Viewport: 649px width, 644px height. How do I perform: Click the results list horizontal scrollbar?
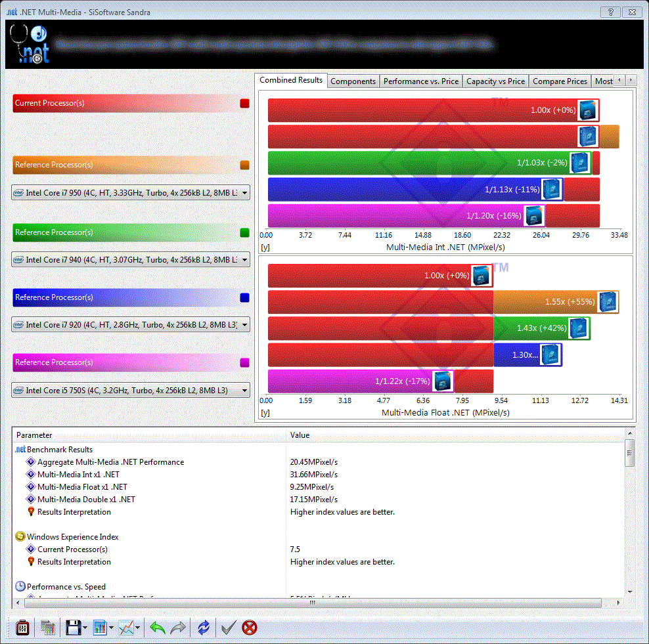click(x=313, y=603)
